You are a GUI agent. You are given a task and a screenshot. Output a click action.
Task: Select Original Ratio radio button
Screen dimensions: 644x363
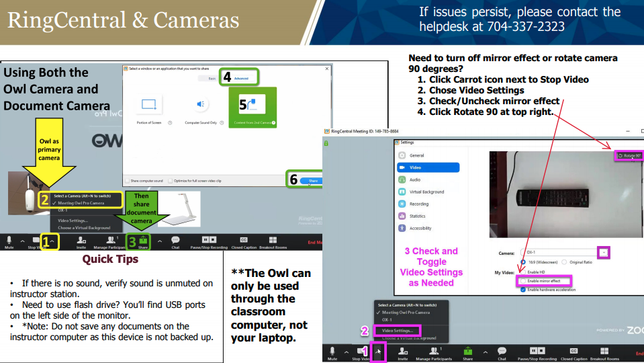coord(564,262)
